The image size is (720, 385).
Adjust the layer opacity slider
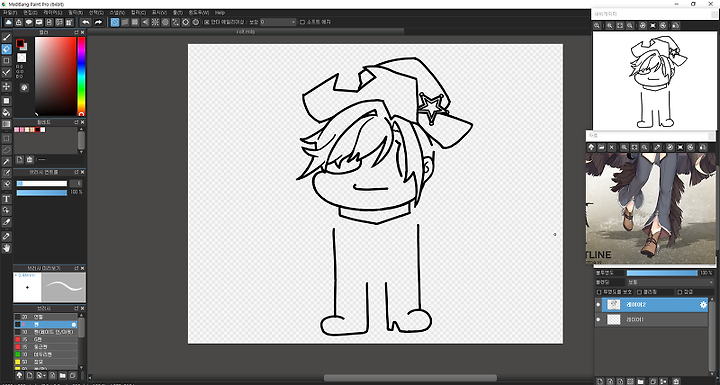tap(662, 273)
